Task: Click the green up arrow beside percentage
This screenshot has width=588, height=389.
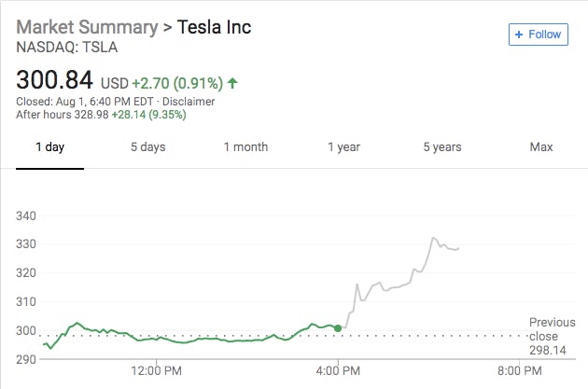Action: [x=232, y=84]
